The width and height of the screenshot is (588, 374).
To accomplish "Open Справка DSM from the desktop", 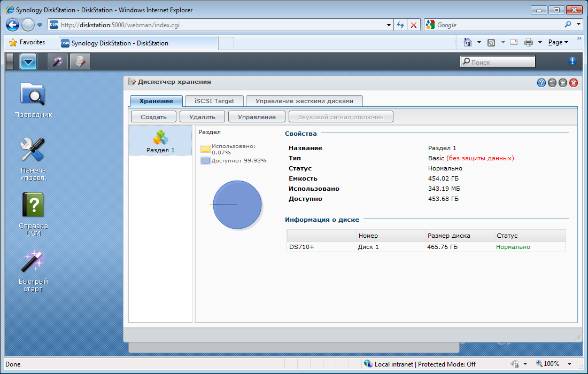I will coord(33,214).
